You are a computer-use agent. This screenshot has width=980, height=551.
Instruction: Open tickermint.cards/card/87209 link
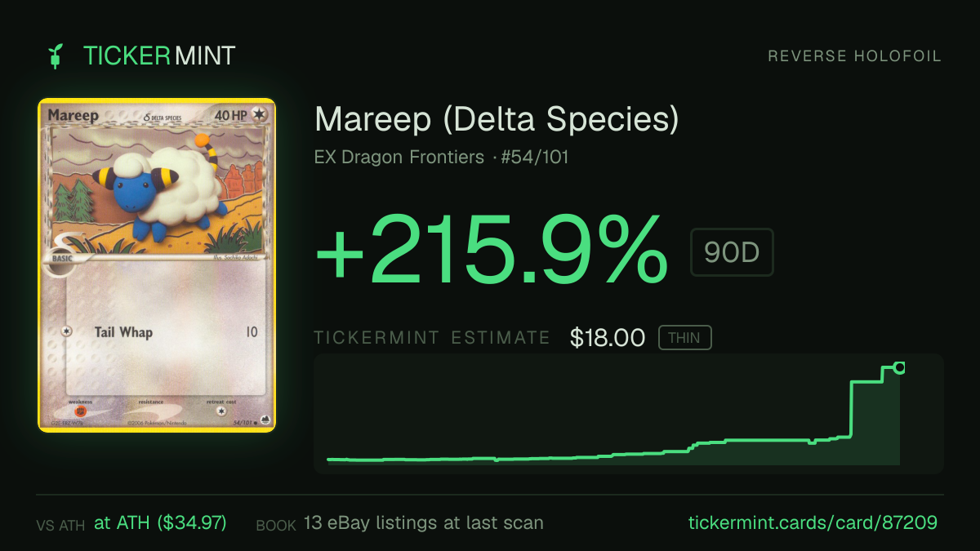point(813,522)
